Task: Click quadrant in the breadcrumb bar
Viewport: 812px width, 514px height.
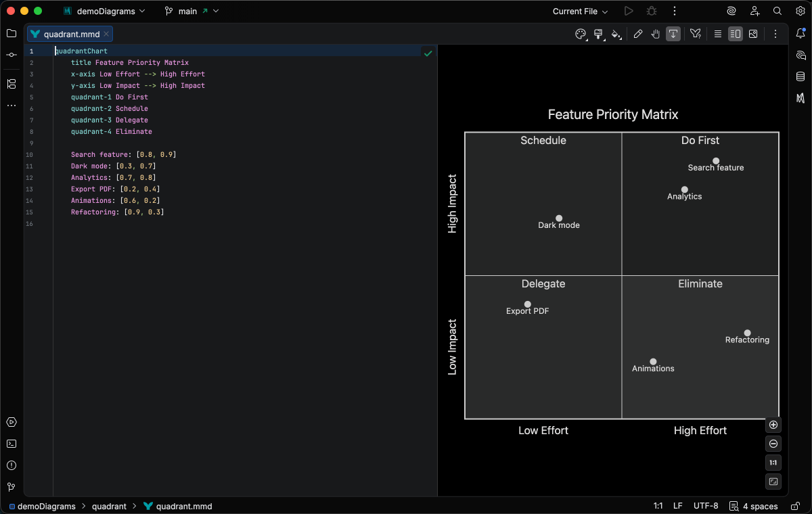Action: [109, 506]
